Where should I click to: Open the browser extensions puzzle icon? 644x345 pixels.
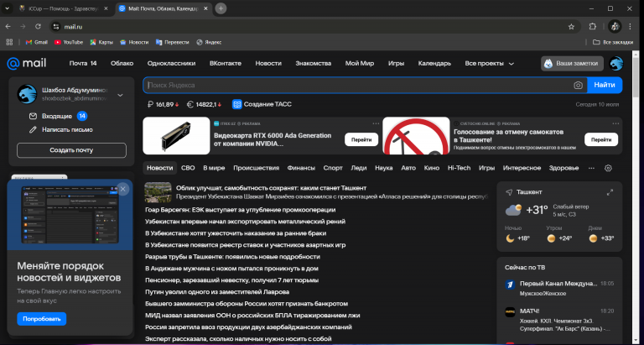click(592, 26)
